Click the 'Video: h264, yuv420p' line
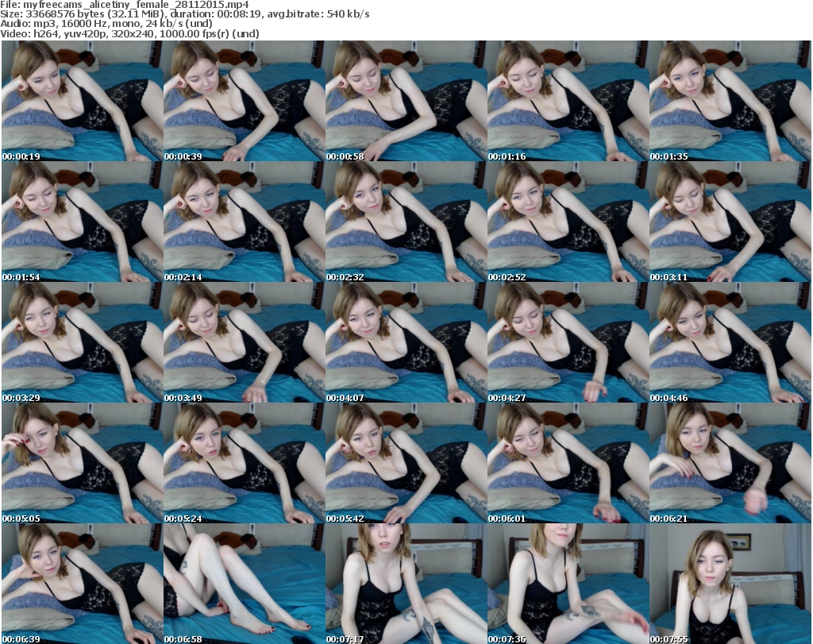The height and width of the screenshot is (644, 813). point(129,33)
